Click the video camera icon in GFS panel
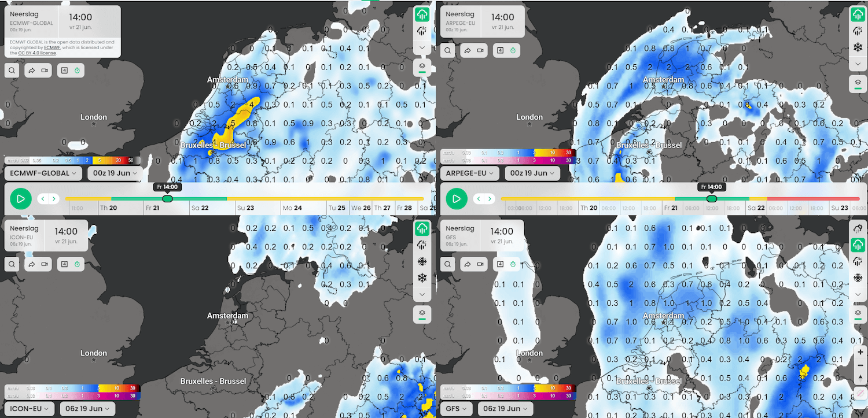Viewport: 868px width, 418px height. pyautogui.click(x=480, y=264)
